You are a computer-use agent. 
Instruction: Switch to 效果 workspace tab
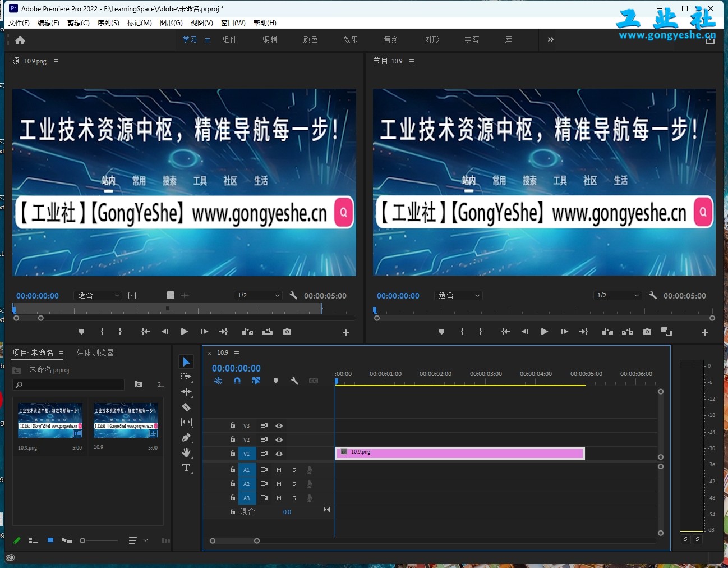point(351,39)
